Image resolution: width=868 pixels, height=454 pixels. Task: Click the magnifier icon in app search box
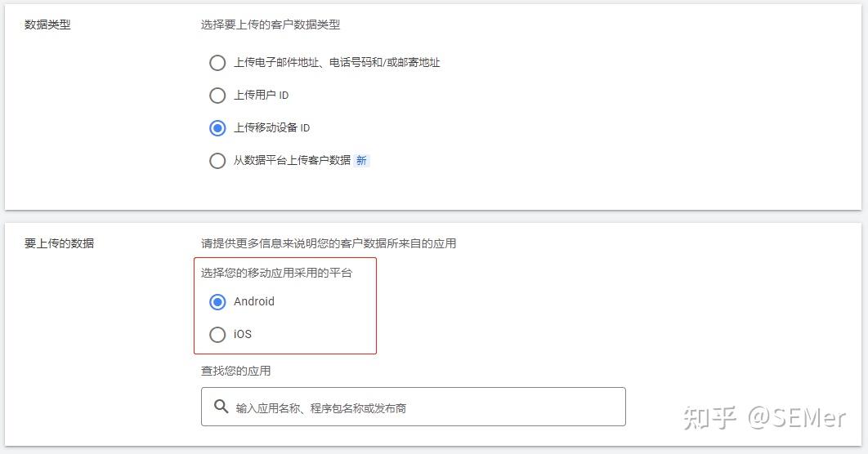pyautogui.click(x=221, y=407)
